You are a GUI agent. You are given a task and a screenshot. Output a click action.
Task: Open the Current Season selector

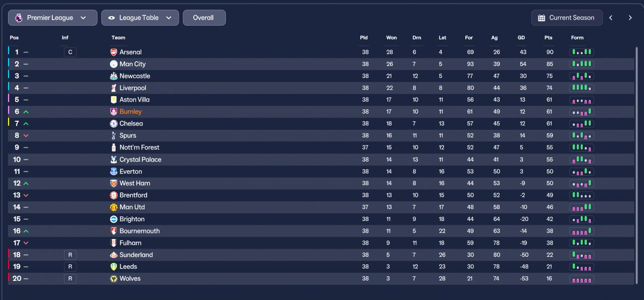point(567,18)
